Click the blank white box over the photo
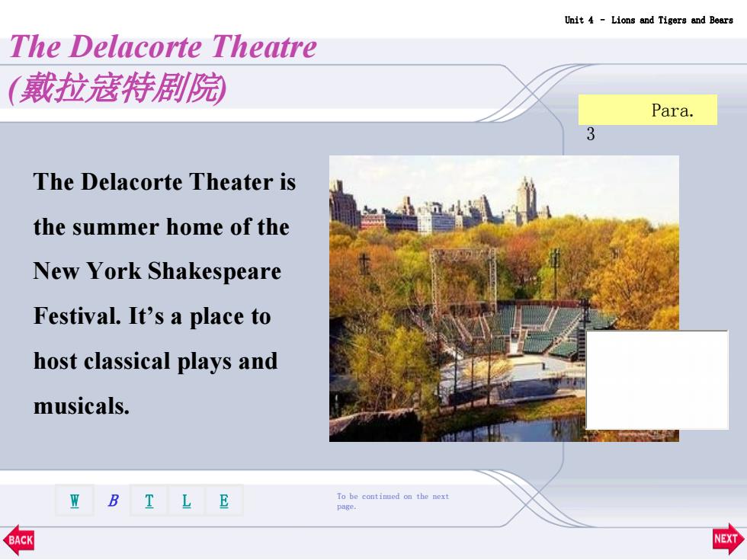 tap(657, 380)
